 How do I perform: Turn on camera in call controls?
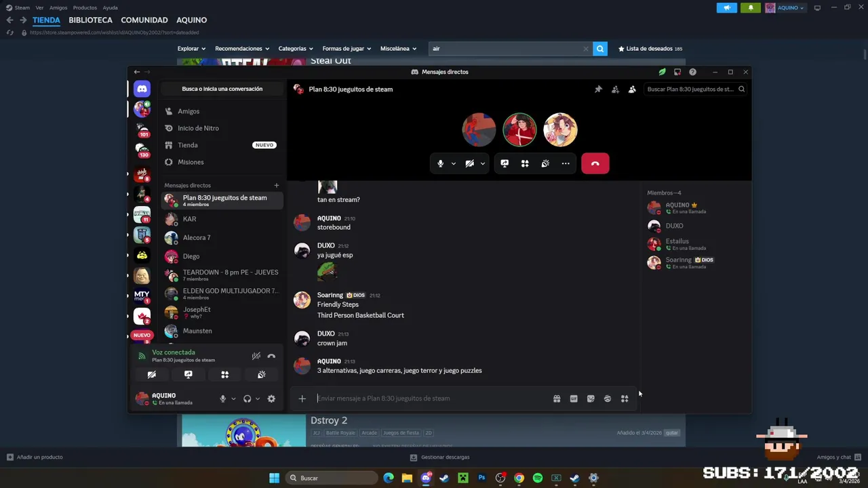pyautogui.click(x=469, y=163)
